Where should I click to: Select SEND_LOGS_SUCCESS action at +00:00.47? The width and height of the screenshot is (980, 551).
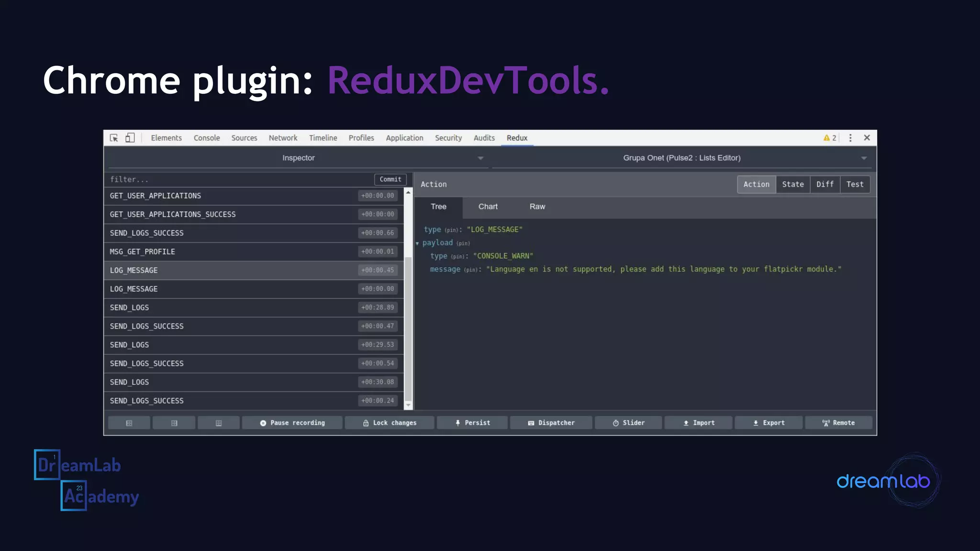(254, 326)
